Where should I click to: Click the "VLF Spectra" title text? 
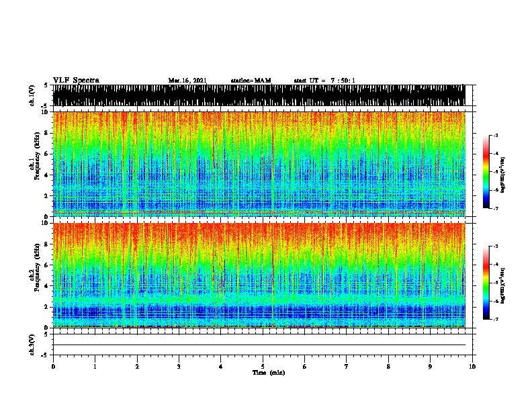(x=76, y=81)
